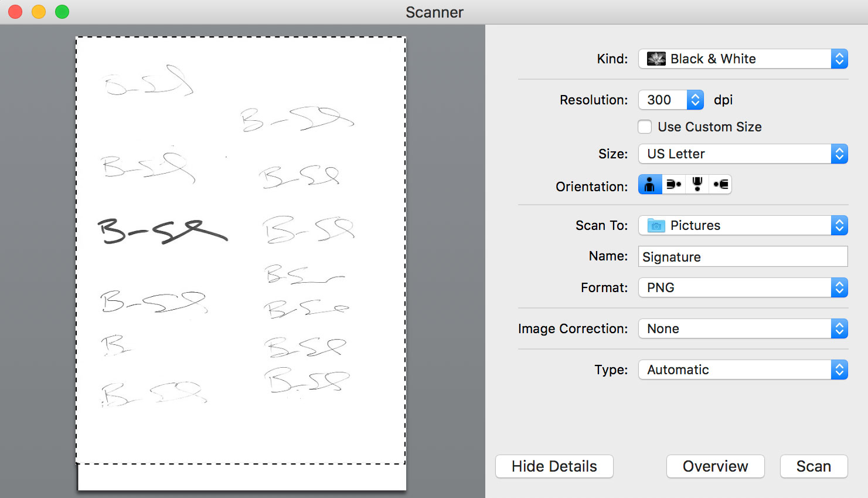
Task: Click the Name field containing Signature
Action: click(743, 257)
